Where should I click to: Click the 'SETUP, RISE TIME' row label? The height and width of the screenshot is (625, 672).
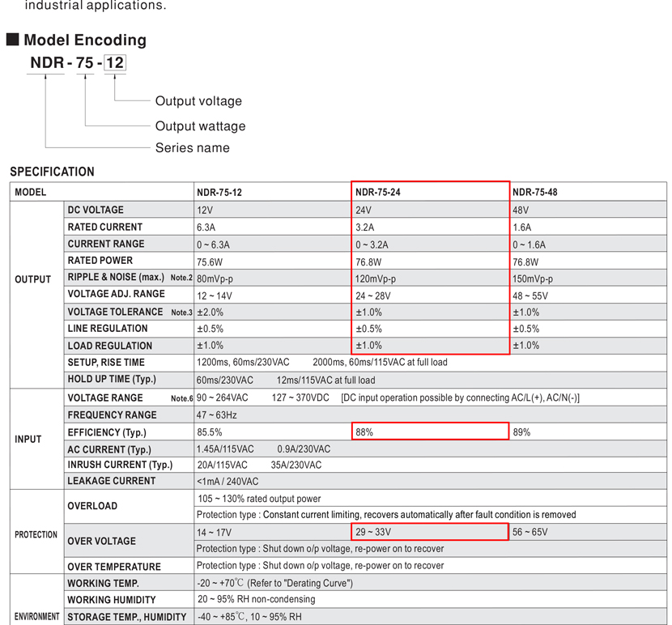(106, 363)
